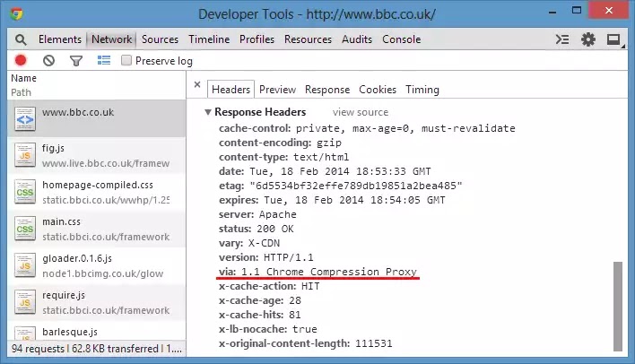Open the Audits panel

click(x=357, y=39)
